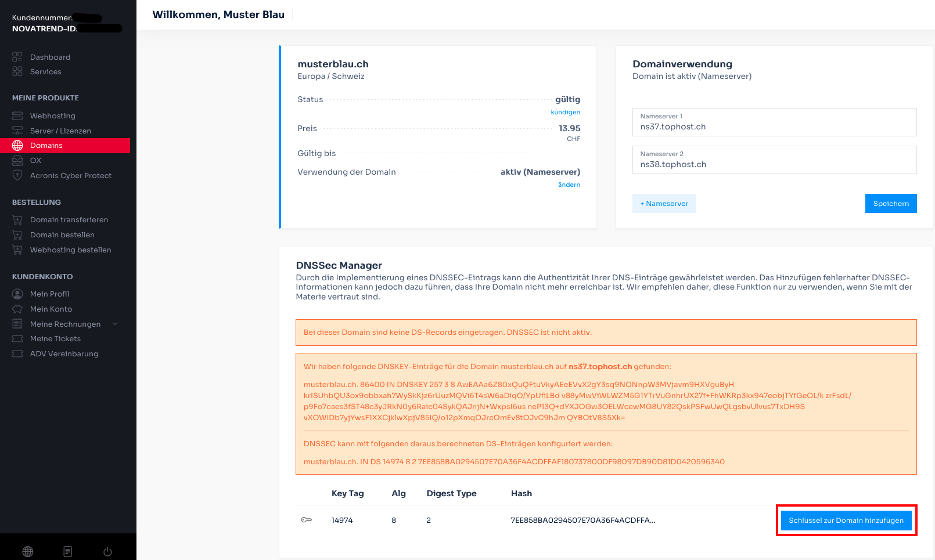Open Meine Tickets in the sidebar
The image size is (935, 560).
point(55,339)
